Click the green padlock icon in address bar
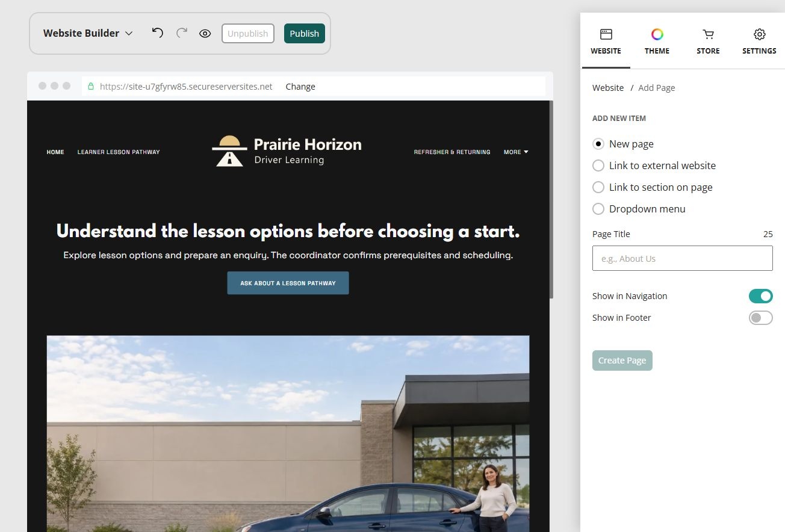 point(91,87)
